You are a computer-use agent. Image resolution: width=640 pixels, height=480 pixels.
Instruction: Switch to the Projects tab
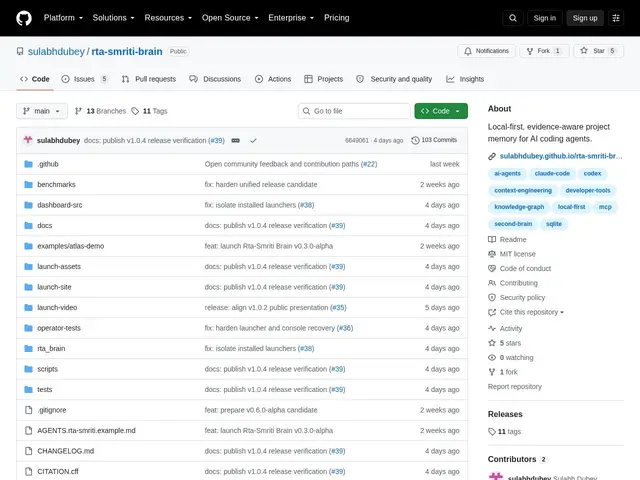click(x=324, y=79)
